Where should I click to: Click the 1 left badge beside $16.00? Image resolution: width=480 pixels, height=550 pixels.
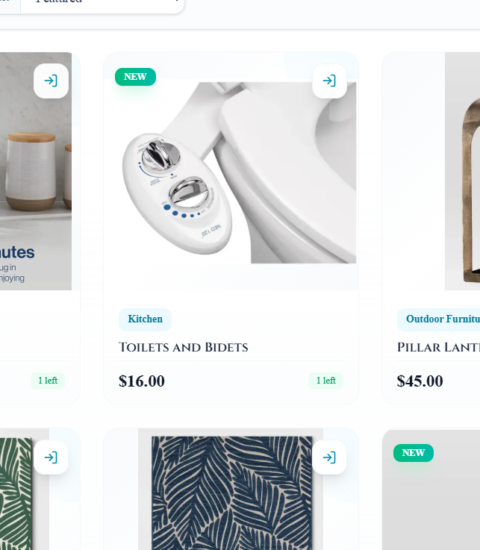click(326, 381)
